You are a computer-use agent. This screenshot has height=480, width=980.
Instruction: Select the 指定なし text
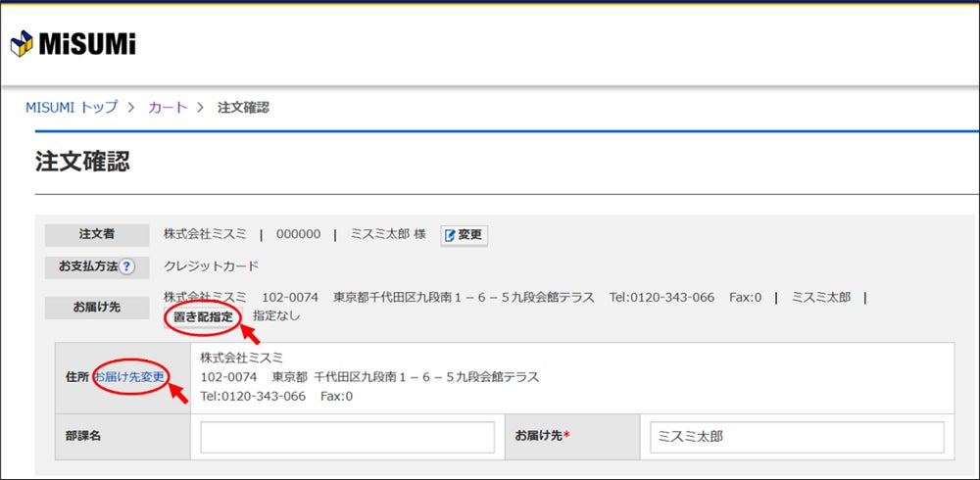[x=276, y=316]
